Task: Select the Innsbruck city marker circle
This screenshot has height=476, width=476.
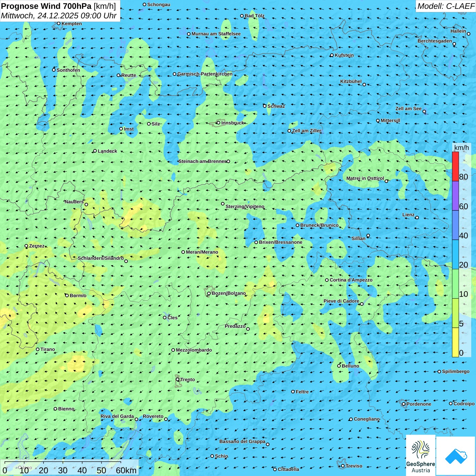Action: (219, 123)
